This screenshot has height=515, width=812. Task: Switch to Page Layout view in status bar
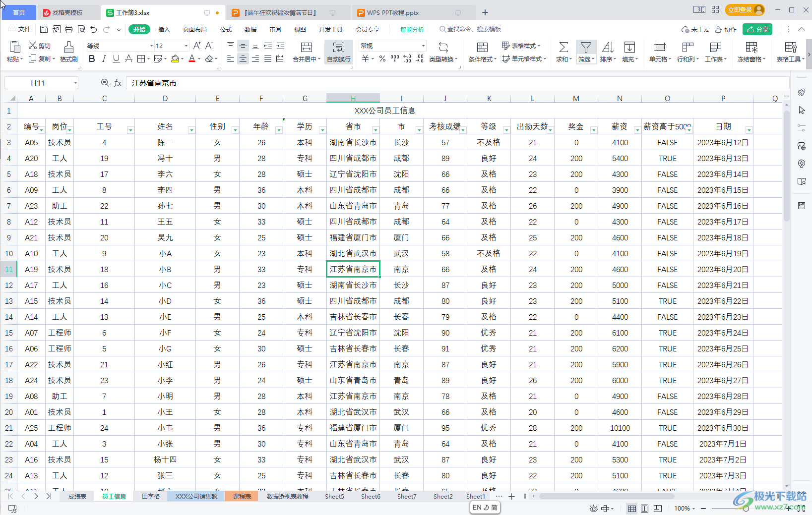tap(644, 508)
